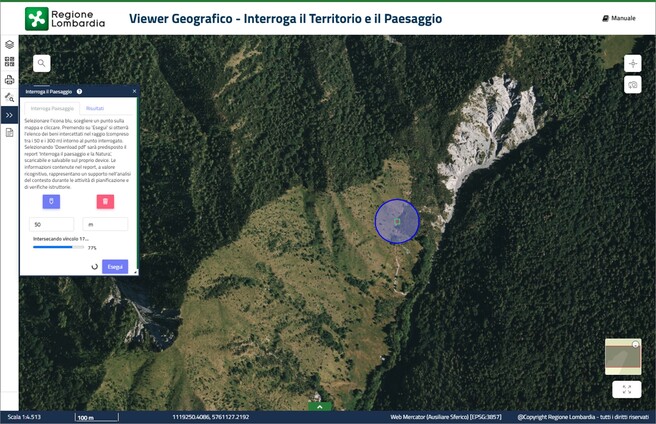Click the green point marker in circle
The width and height of the screenshot is (656, 424).
coord(397,221)
